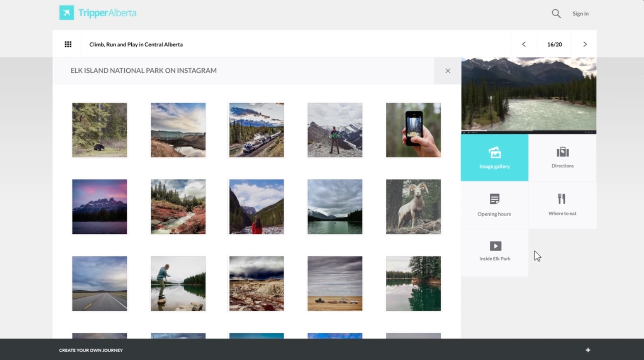Click Create Your Own Journey label
Image resolution: width=644 pixels, height=360 pixels.
(x=91, y=350)
